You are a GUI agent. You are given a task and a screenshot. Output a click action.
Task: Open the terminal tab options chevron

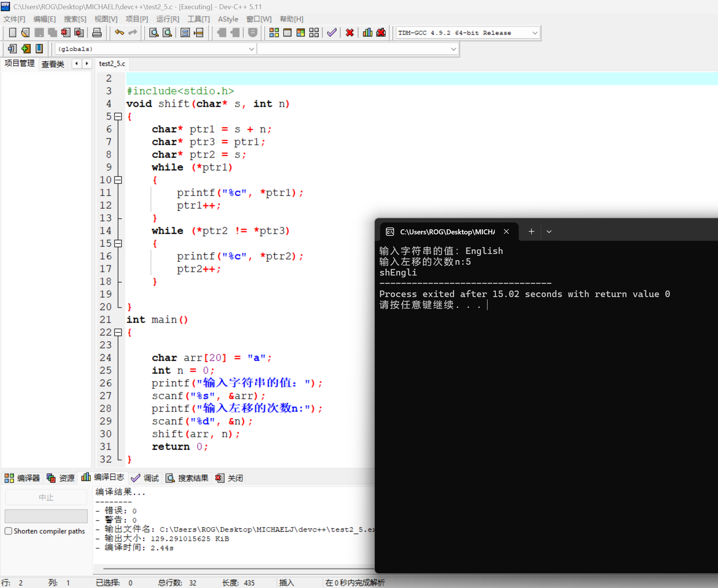[549, 232]
